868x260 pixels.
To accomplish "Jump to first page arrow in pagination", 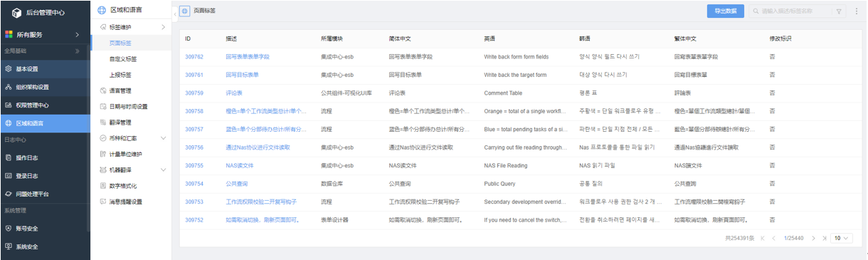I will pyautogui.click(x=763, y=238).
